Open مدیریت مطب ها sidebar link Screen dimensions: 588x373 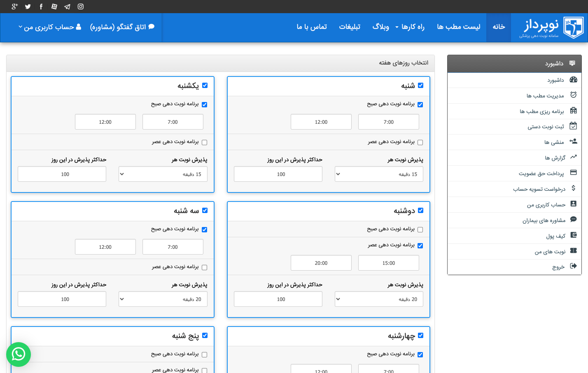[545, 96]
